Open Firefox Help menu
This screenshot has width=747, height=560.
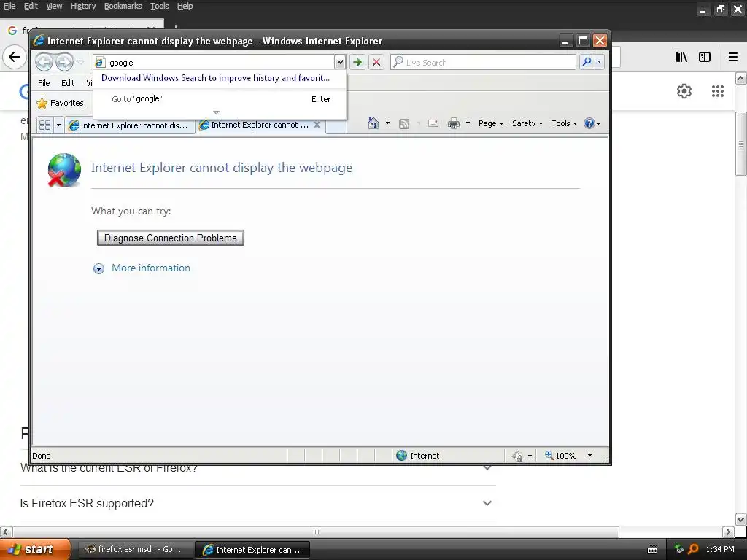point(185,6)
